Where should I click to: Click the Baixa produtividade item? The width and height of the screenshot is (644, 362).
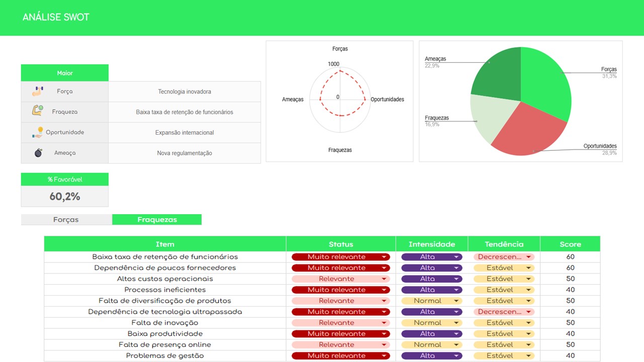click(x=165, y=334)
